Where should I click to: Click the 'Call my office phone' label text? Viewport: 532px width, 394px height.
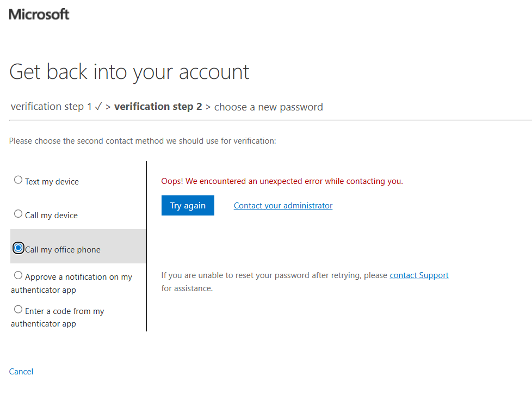point(63,250)
